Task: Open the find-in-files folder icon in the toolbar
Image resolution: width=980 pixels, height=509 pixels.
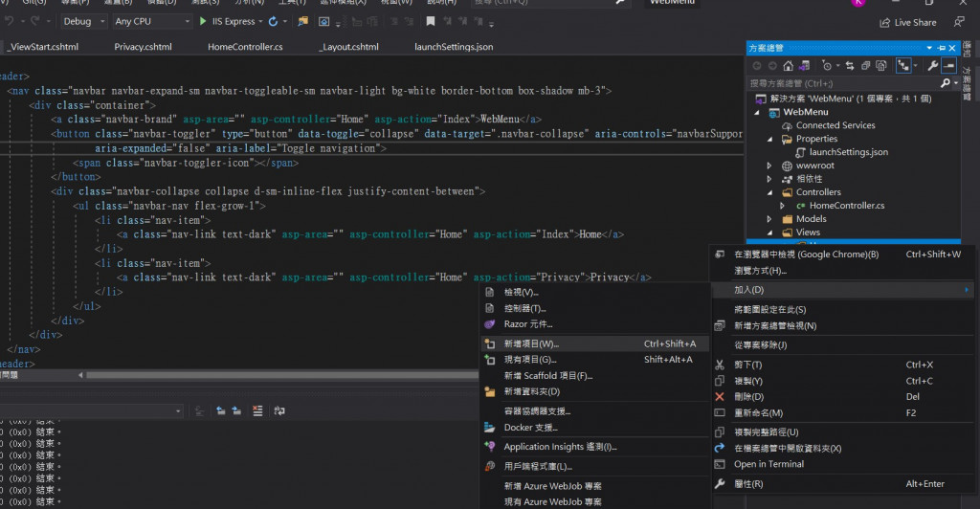Action: [302, 21]
